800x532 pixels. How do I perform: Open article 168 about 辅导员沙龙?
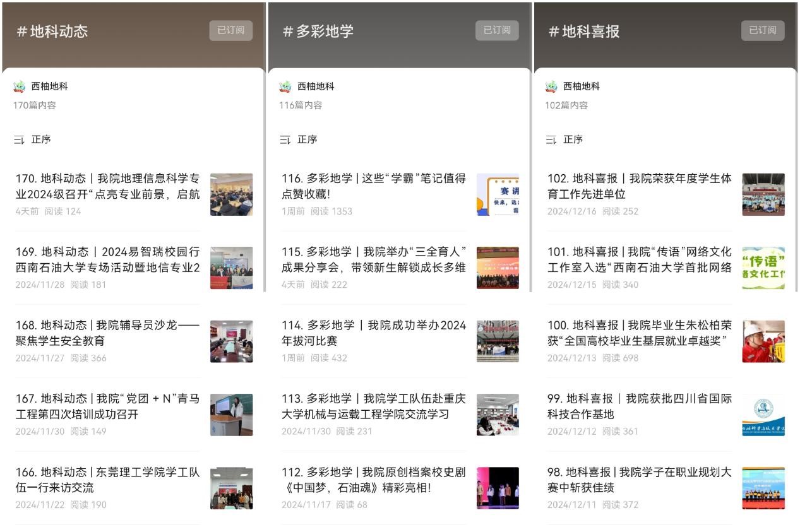pyautogui.click(x=107, y=333)
